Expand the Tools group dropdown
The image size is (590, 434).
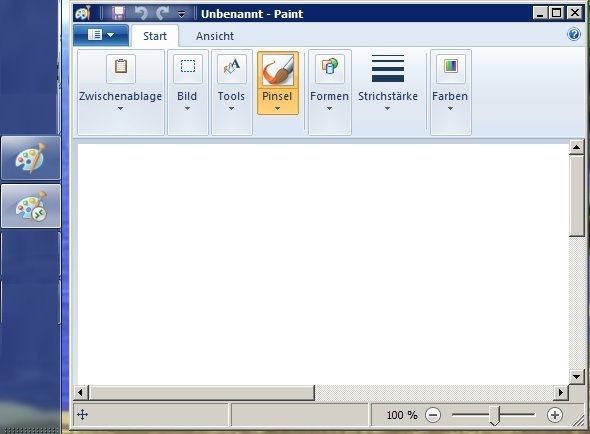pos(231,108)
